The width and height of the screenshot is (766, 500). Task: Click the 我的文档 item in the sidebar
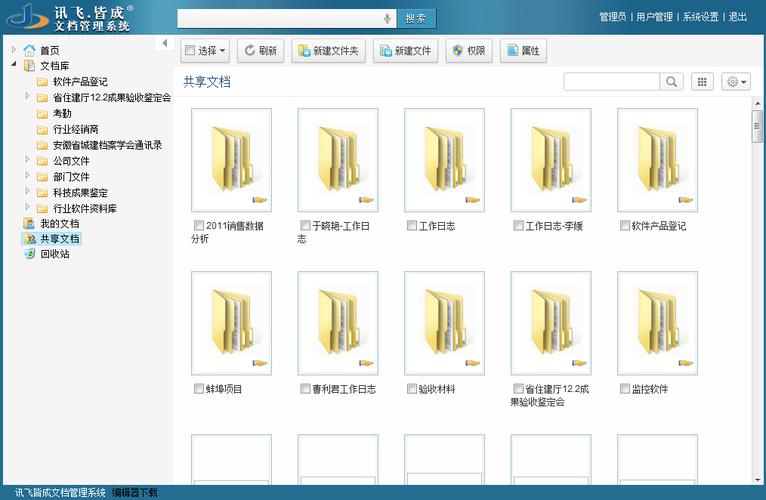coord(59,223)
